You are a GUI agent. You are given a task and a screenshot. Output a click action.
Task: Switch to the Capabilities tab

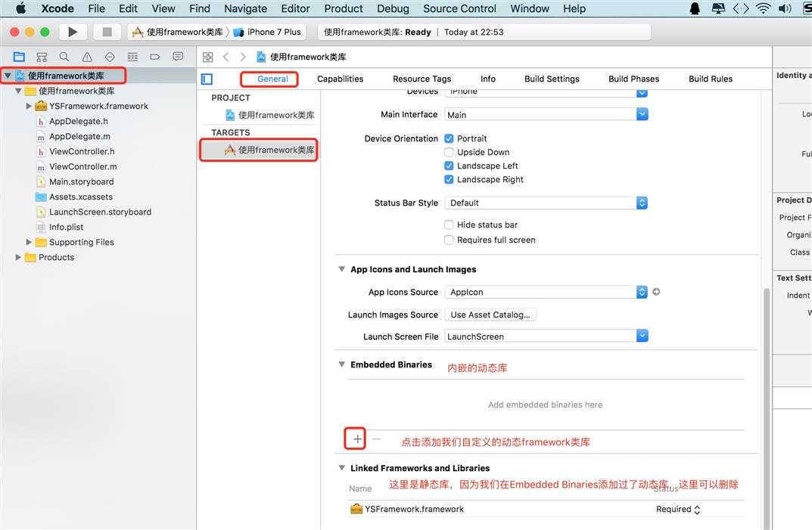(341, 79)
